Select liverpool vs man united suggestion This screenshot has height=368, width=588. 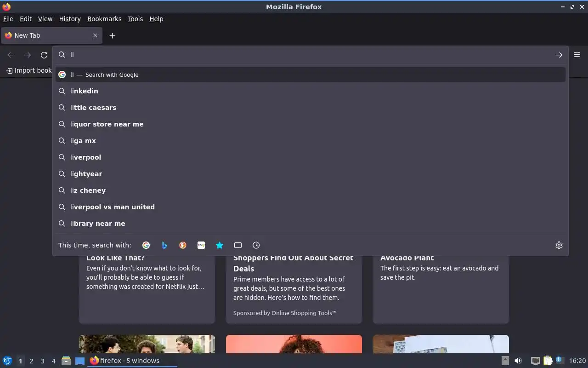pos(311,207)
